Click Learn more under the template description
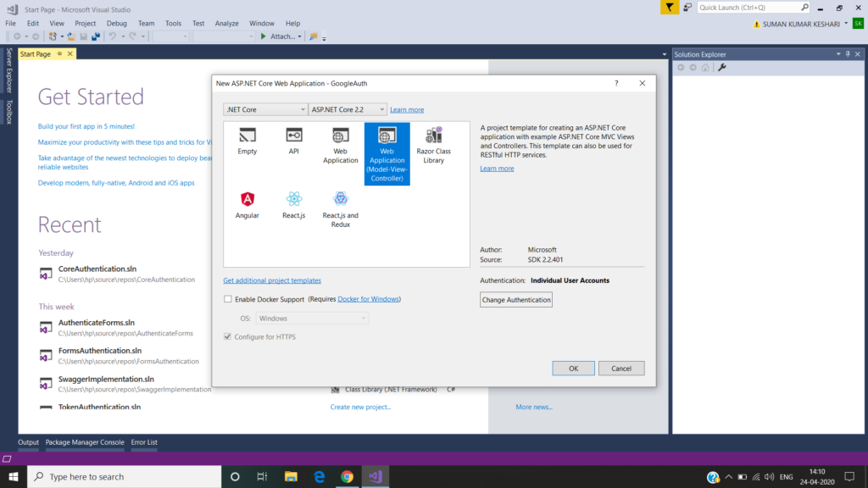The height and width of the screenshot is (488, 868). [497, 169]
